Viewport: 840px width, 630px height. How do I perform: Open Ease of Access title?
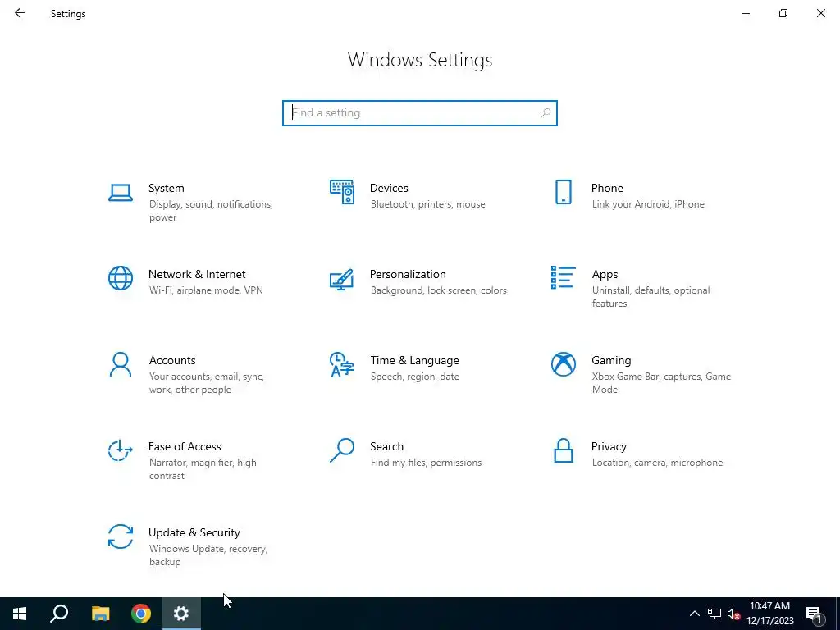click(x=185, y=447)
